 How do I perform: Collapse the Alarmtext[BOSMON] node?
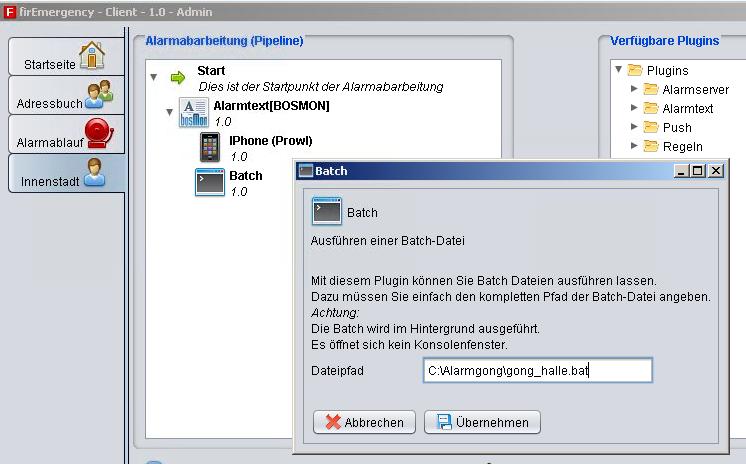170,112
